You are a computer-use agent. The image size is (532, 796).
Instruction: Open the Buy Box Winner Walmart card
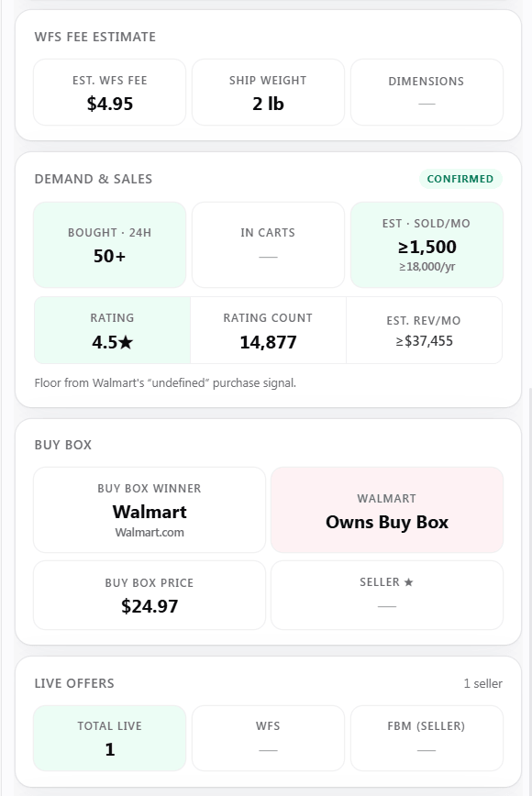[x=150, y=510]
